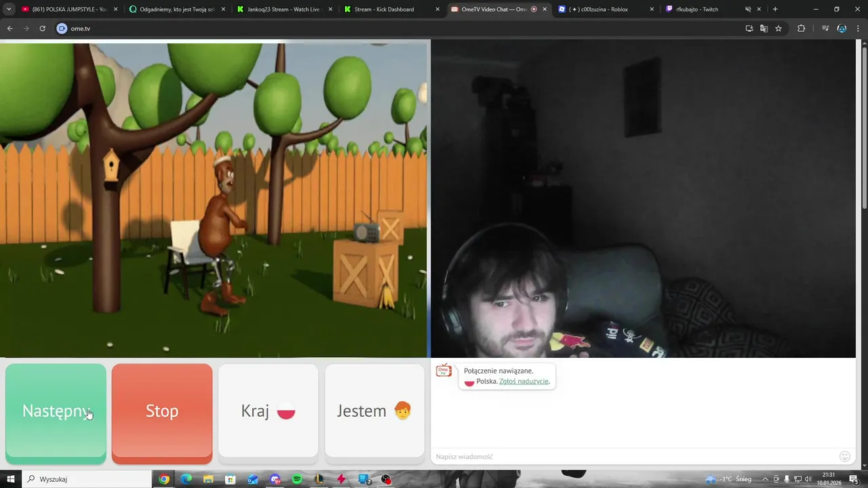Open Chrome from the taskbar
Screen dimensions: 868x488
(164, 479)
